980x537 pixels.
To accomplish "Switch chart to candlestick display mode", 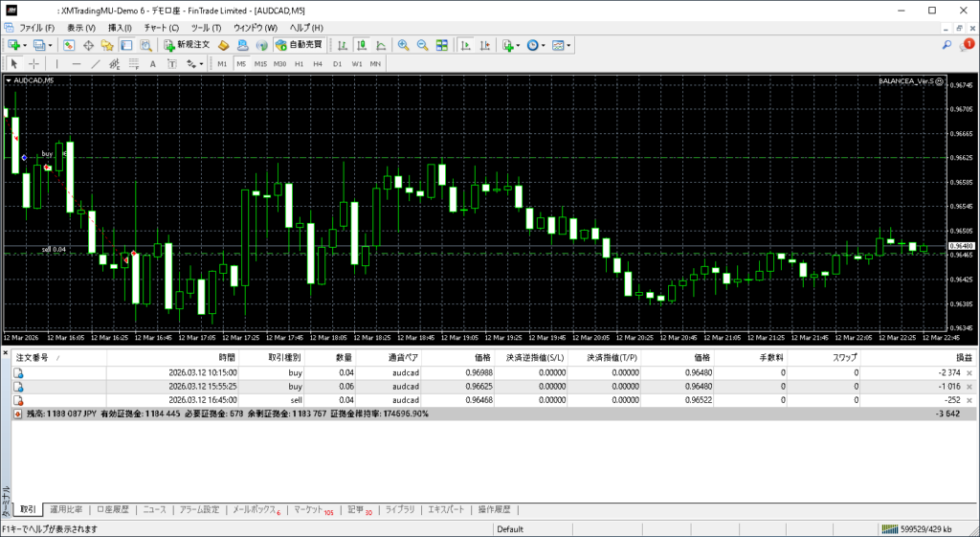I will (363, 45).
